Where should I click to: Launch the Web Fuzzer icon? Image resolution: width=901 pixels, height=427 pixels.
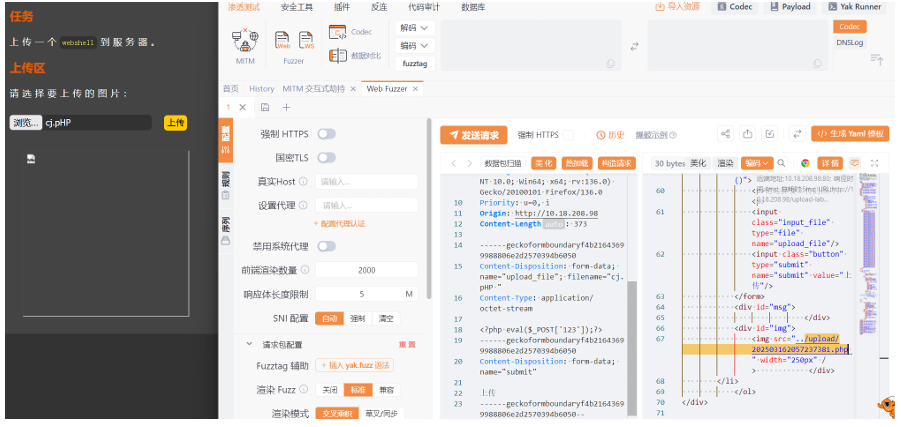click(283, 46)
